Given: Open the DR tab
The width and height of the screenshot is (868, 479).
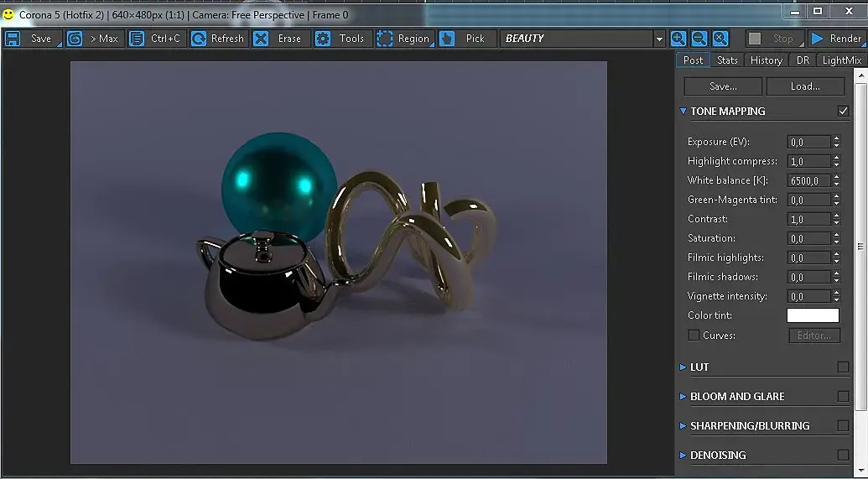Looking at the screenshot, I should pyautogui.click(x=803, y=60).
